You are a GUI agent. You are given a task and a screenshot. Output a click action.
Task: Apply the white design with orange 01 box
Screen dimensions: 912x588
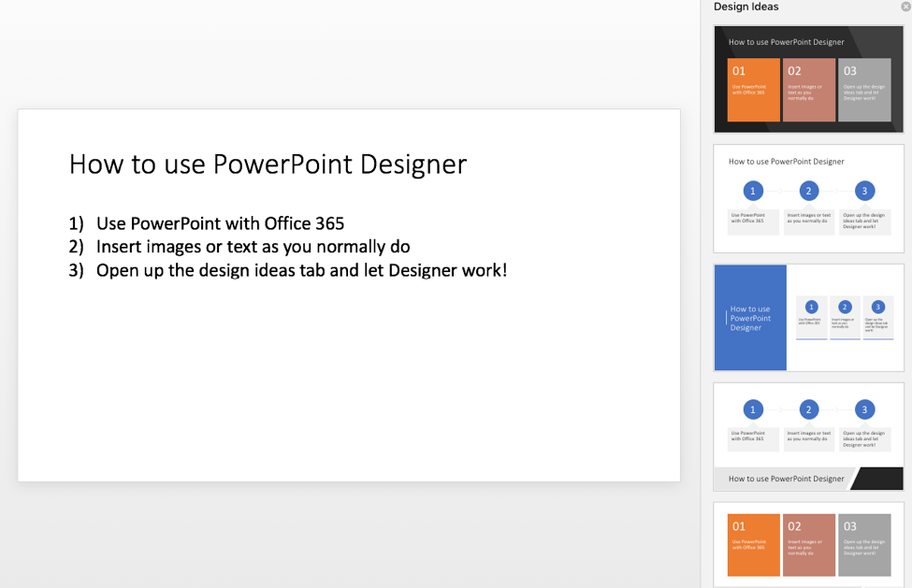click(x=808, y=545)
